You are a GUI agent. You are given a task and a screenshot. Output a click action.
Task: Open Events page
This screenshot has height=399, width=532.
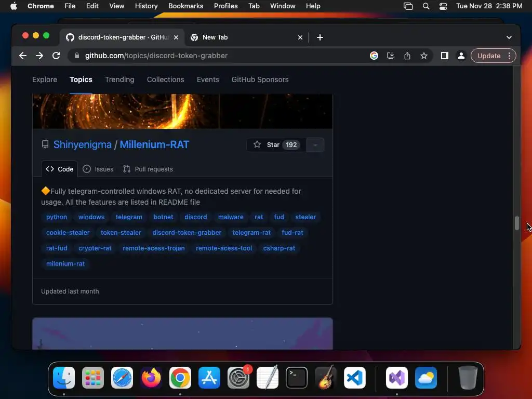[208, 79]
